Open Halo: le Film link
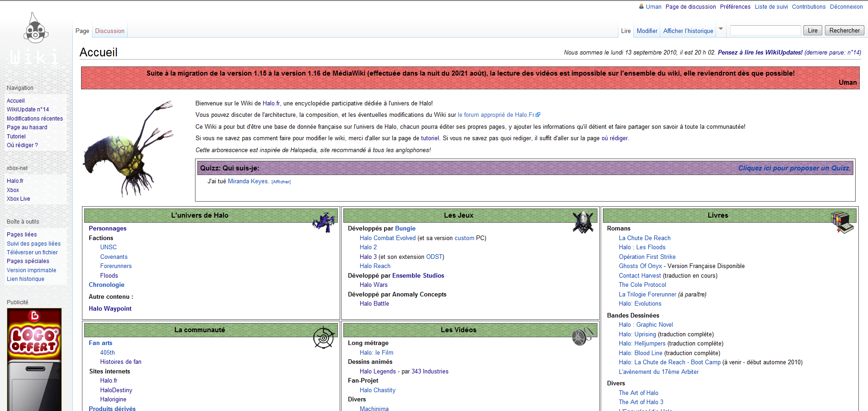The image size is (868, 411). tap(376, 353)
